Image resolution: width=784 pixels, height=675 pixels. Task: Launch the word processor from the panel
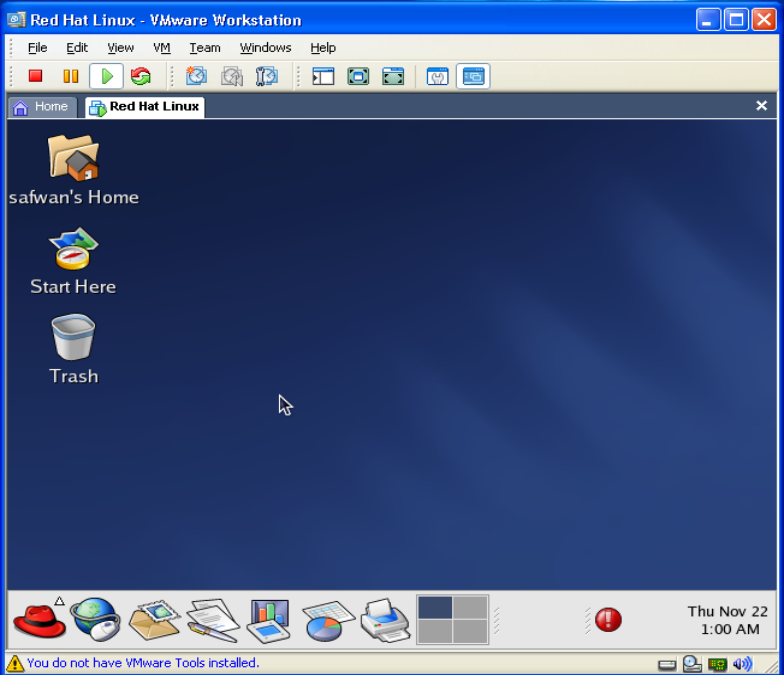point(212,619)
